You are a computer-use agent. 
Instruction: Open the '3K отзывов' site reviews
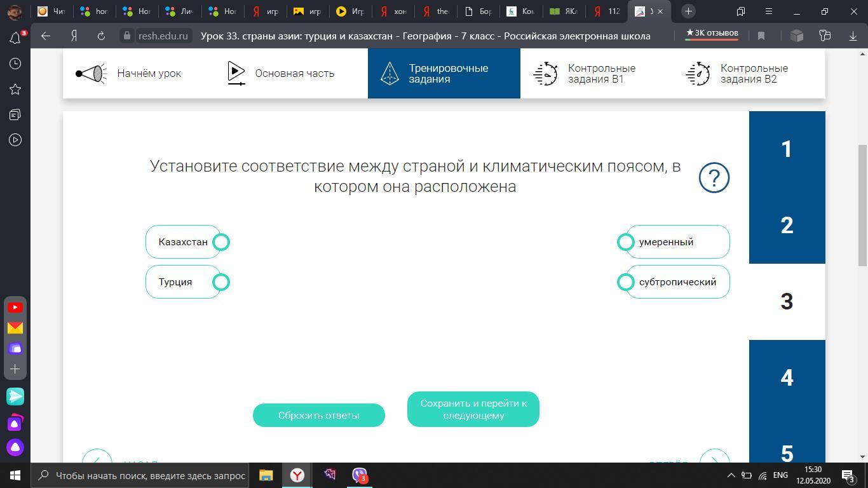tap(712, 33)
